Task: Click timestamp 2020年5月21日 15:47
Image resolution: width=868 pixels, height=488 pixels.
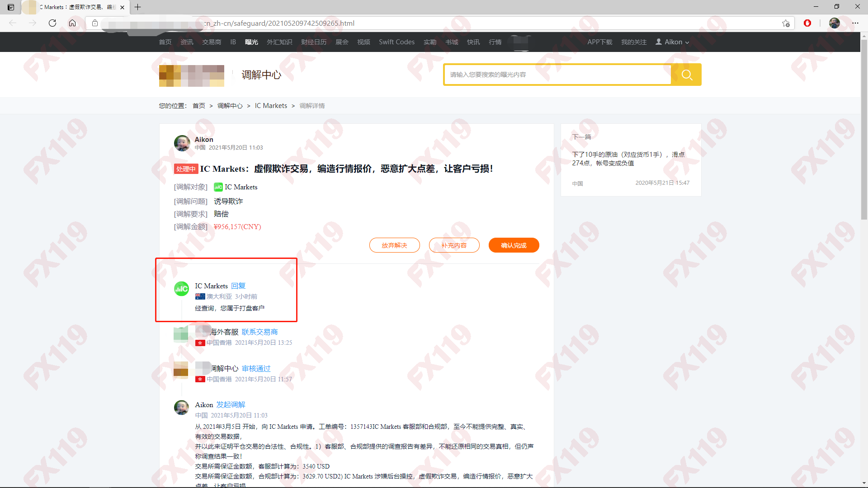Action: point(662,183)
